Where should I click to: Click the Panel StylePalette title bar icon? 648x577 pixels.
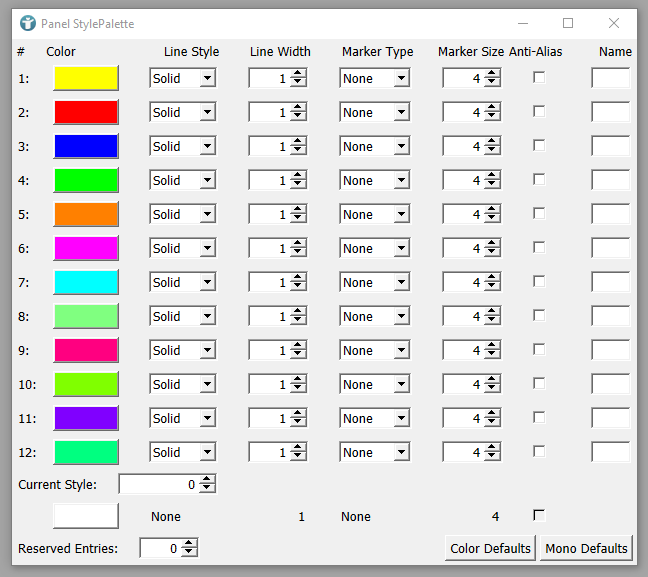28,23
